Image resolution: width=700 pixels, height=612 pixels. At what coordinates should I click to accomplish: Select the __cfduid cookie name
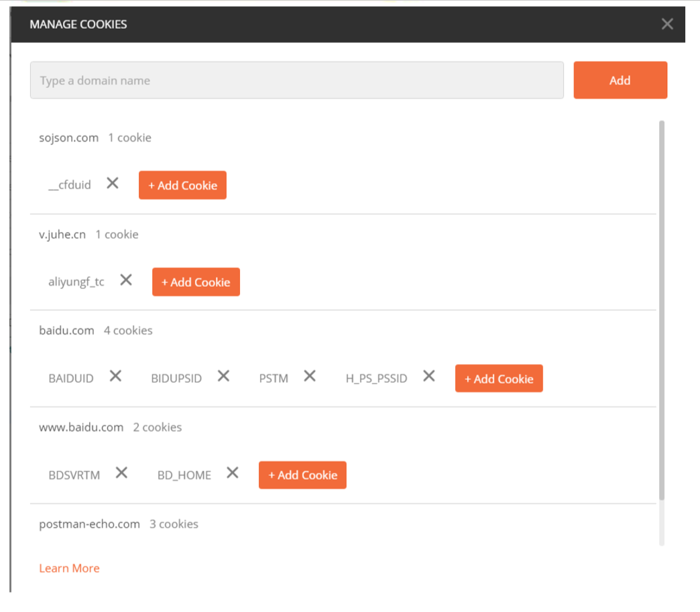point(70,186)
